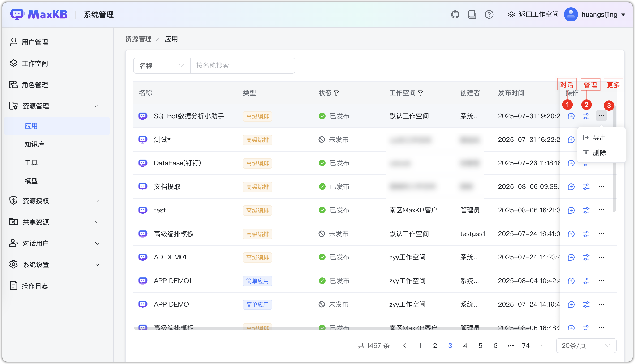
Task: Open manage icon for 文档提取 row
Action: pyautogui.click(x=586, y=186)
